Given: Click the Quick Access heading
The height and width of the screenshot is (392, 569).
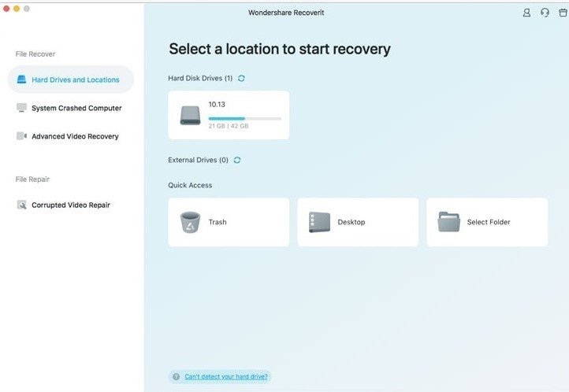Looking at the screenshot, I should pos(190,185).
